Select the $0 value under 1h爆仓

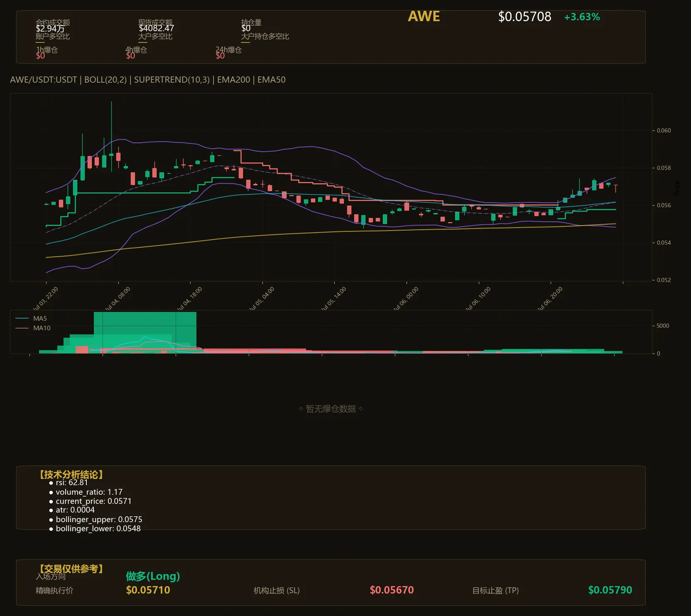pos(40,56)
